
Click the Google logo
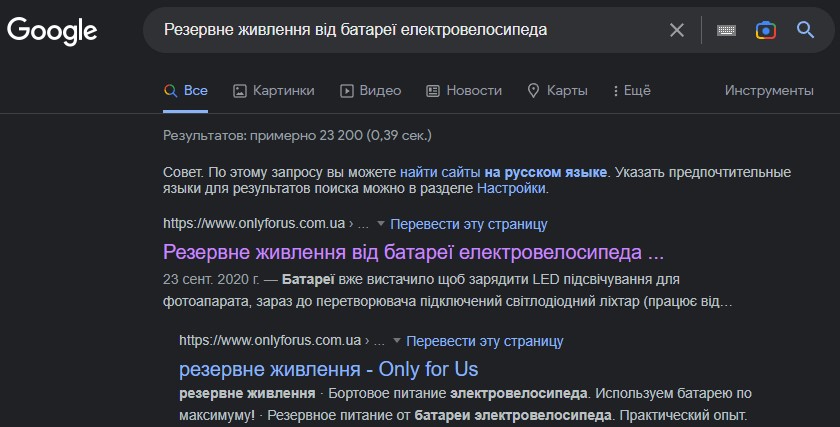(52, 30)
